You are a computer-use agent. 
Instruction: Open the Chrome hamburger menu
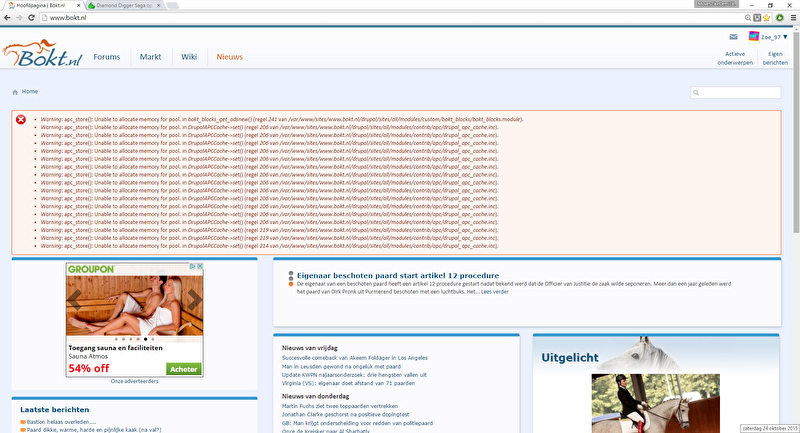click(x=793, y=17)
